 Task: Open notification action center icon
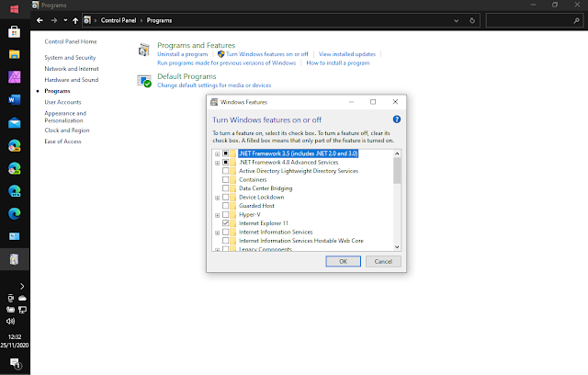(x=15, y=363)
